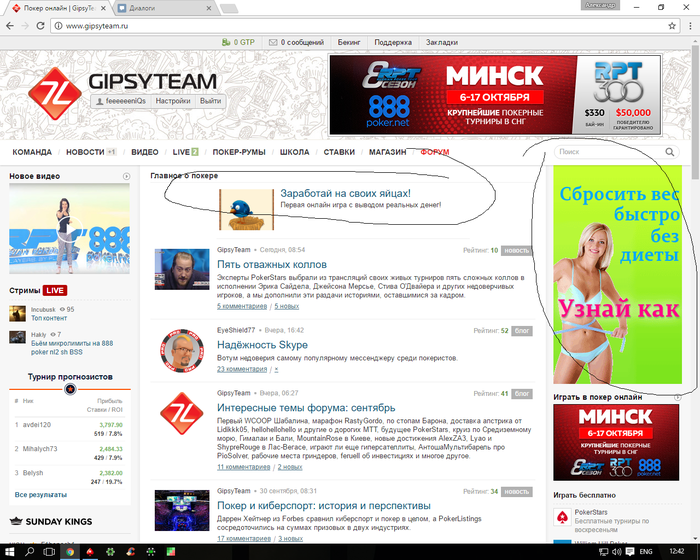This screenshot has height=560, width=700.
Task: Open Windows taskbar search
Action: point(29,552)
